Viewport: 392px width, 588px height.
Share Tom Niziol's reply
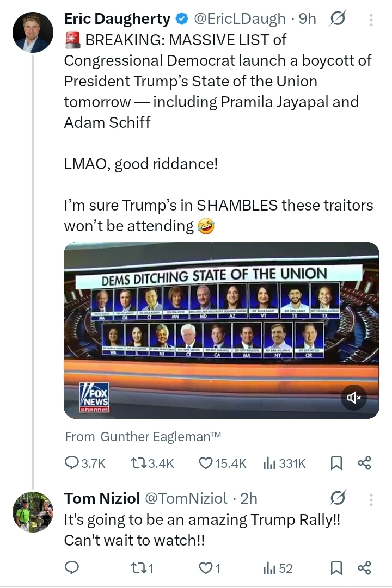coord(364,568)
